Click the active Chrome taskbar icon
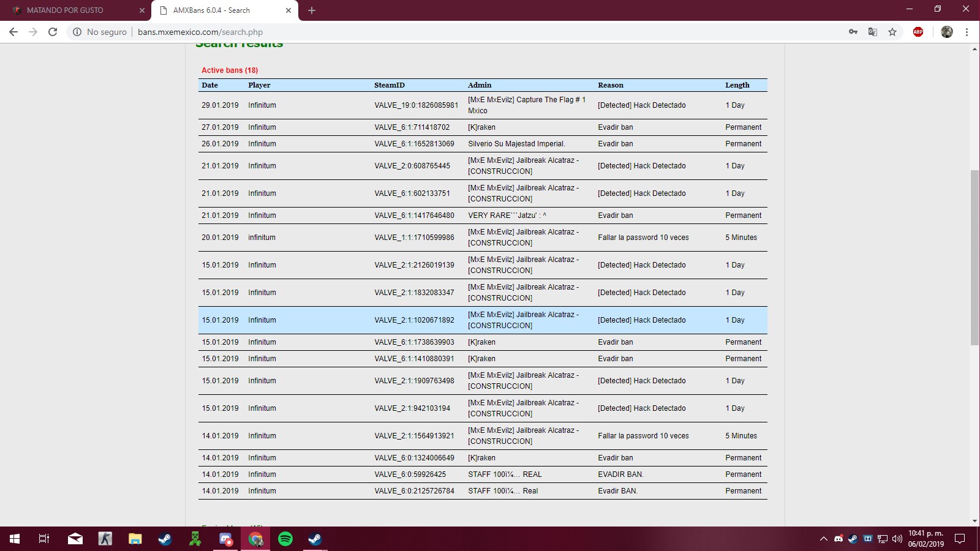This screenshot has width=980, height=551. tap(255, 539)
